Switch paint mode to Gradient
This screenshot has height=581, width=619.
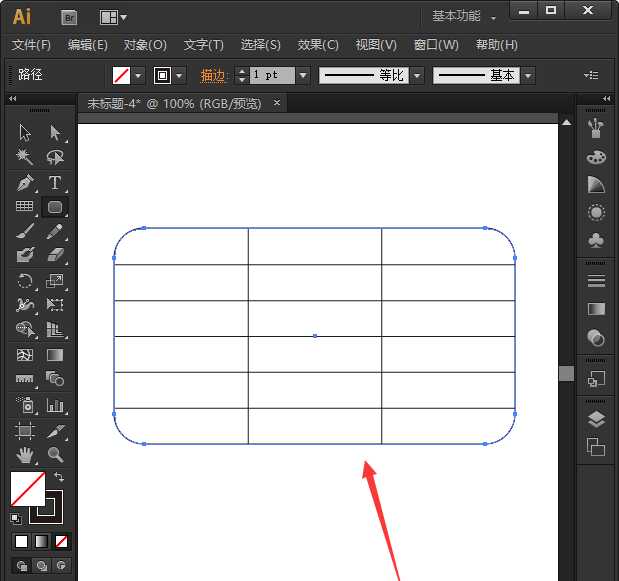41,541
